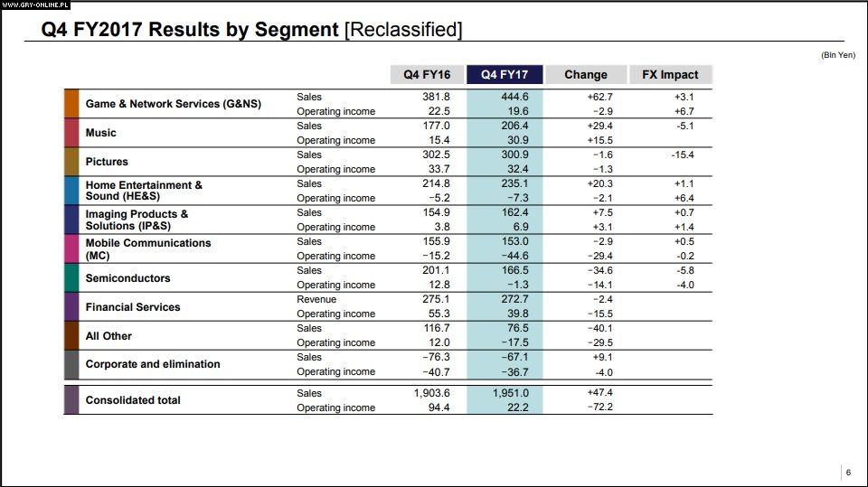868x487 pixels.
Task: Click the green Semiconductors color swatch
Action: (x=71, y=277)
